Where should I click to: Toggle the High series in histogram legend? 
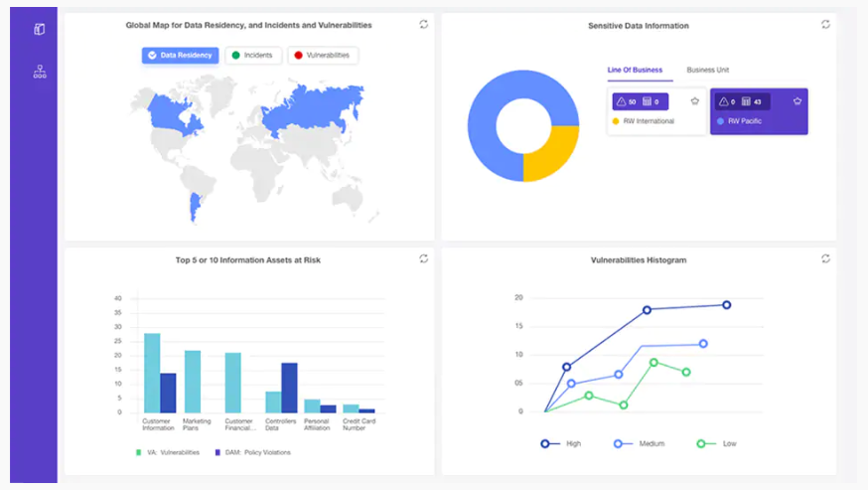click(x=563, y=443)
